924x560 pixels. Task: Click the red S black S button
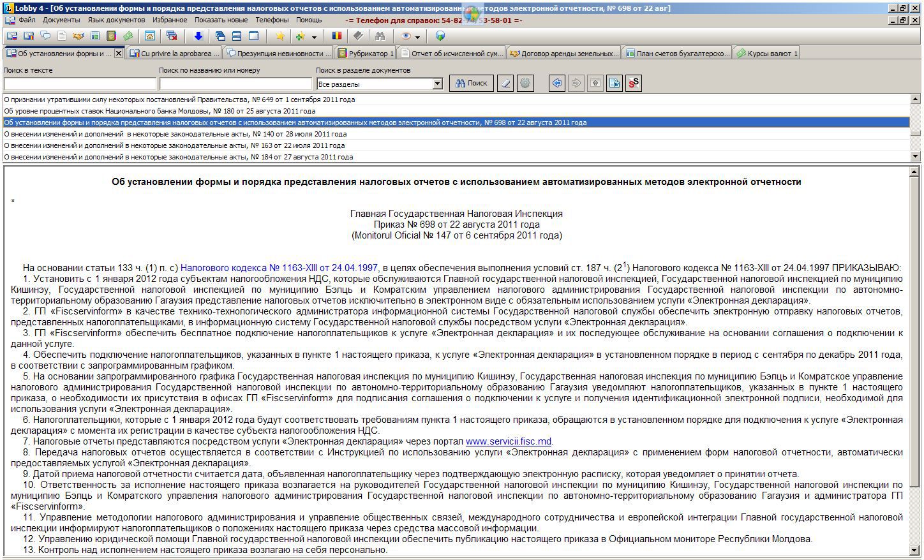[634, 83]
